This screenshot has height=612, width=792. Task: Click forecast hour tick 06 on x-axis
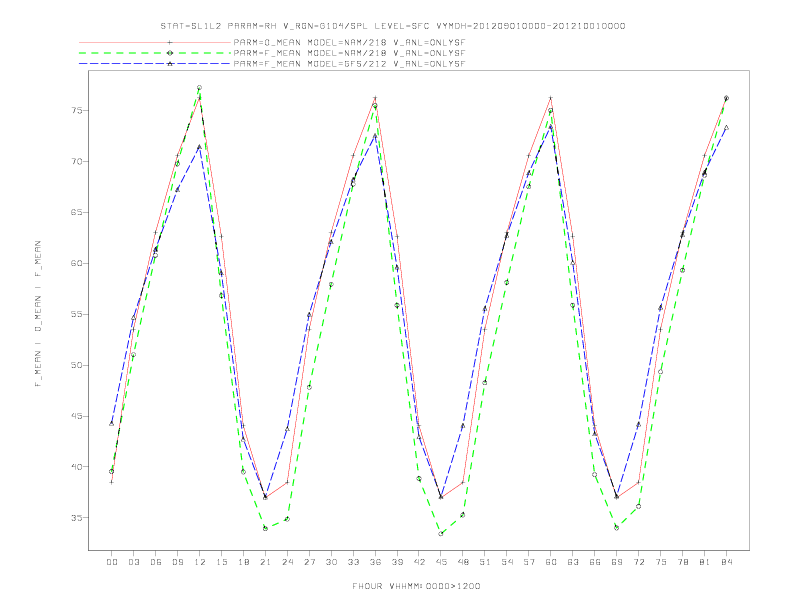pyautogui.click(x=156, y=562)
